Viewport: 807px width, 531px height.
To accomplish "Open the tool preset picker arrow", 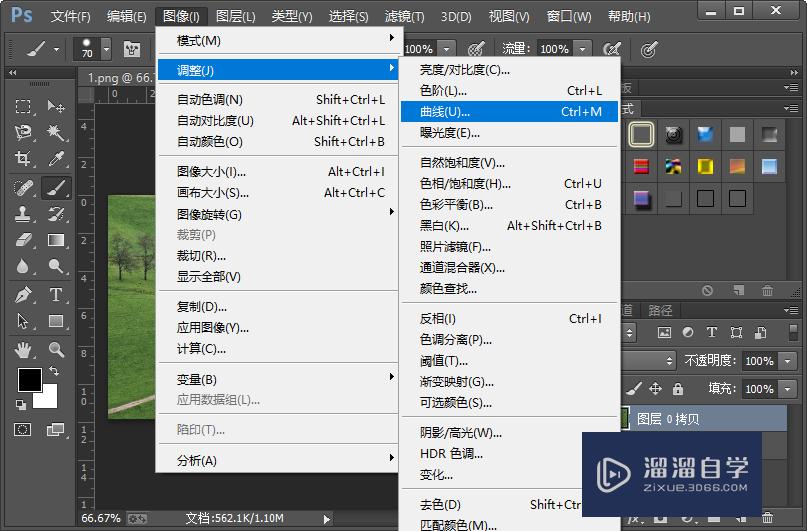I will [x=56, y=50].
